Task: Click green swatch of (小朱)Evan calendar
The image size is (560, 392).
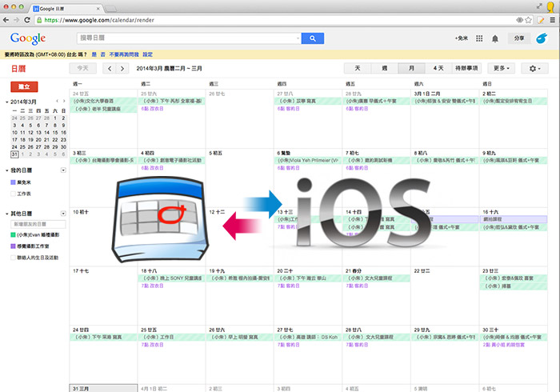Action: point(14,234)
